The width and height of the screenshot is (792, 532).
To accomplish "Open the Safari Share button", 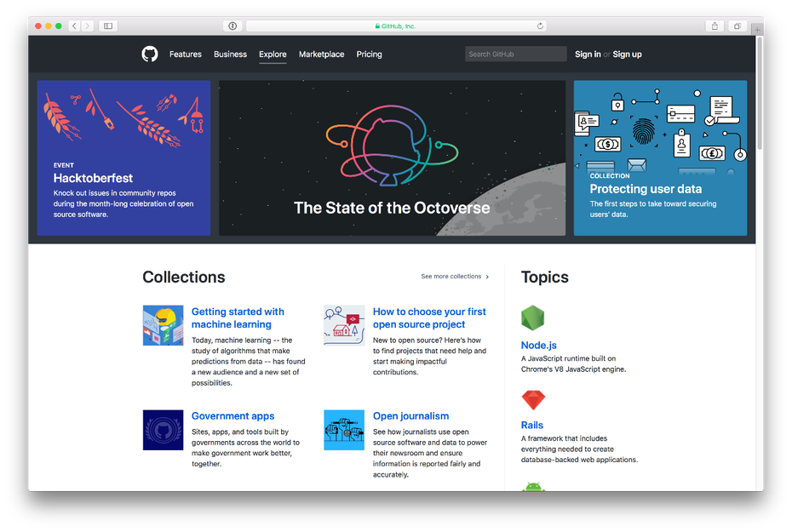I will 715,26.
